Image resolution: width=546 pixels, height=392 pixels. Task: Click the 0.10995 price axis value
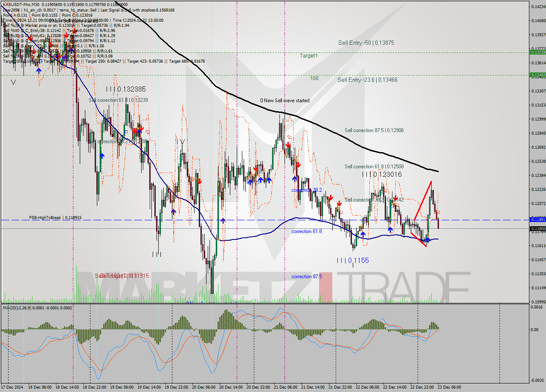(x=538, y=302)
